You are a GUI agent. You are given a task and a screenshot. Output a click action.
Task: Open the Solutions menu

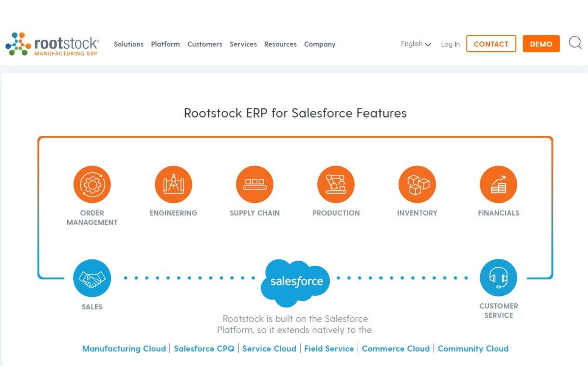tap(129, 44)
